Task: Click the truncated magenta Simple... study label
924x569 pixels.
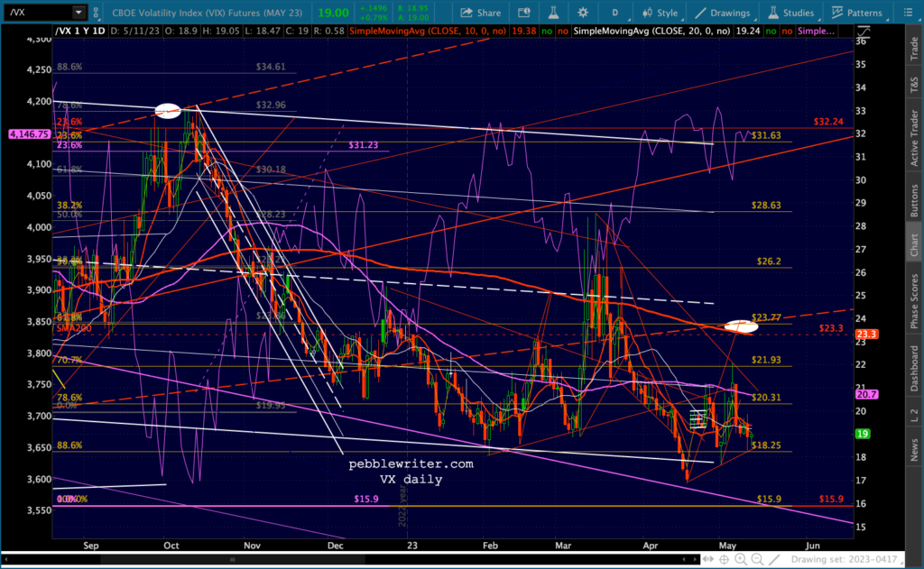Action: click(816, 32)
